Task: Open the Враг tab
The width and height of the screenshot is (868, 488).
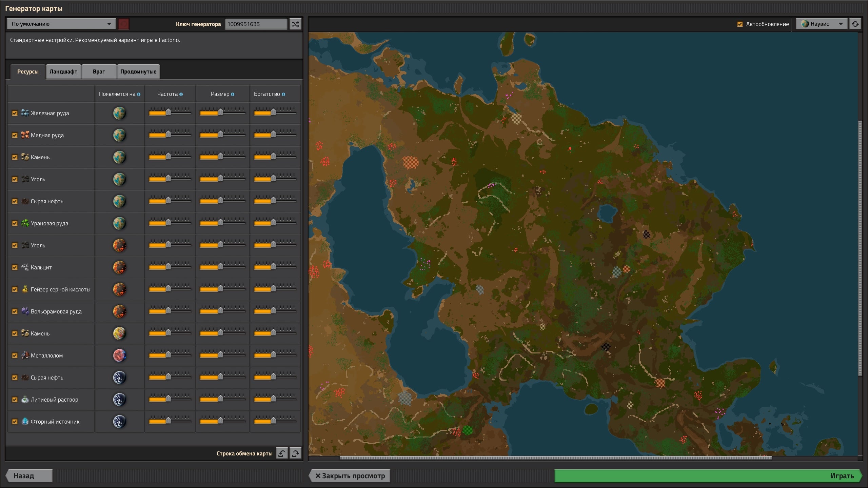Action: 99,72
